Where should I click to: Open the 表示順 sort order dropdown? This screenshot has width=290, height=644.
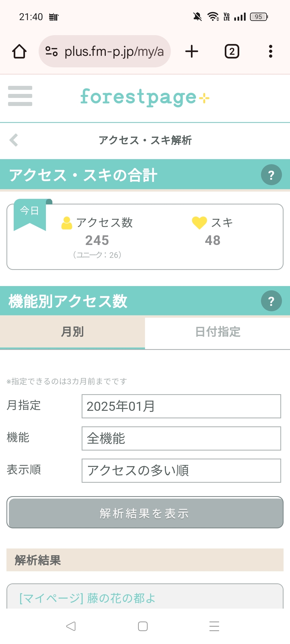(x=181, y=471)
